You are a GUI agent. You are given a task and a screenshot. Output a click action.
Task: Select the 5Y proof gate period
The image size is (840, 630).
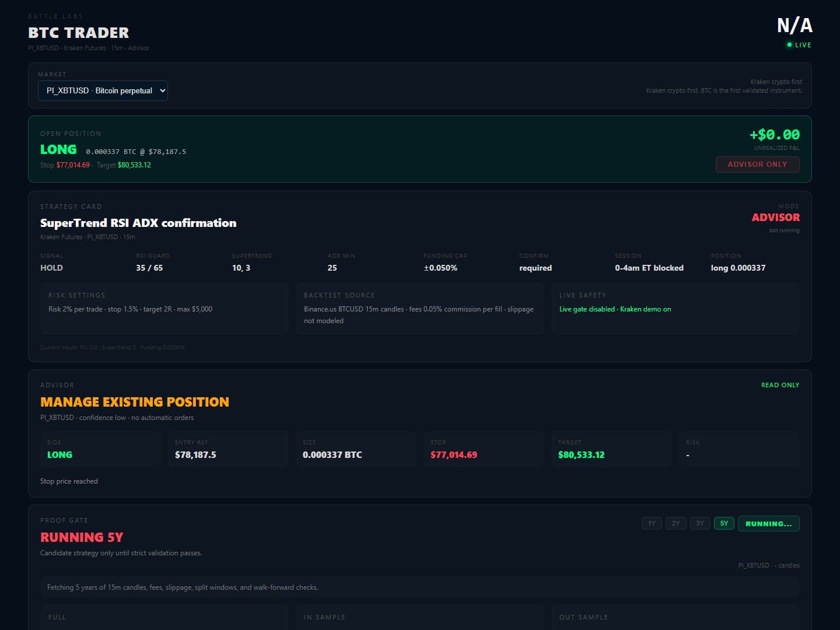tap(724, 523)
